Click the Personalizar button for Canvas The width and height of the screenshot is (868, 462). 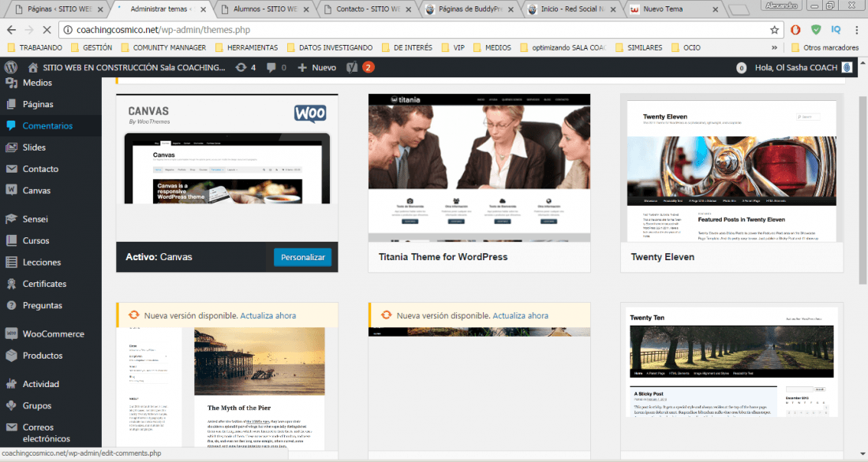pyautogui.click(x=303, y=257)
